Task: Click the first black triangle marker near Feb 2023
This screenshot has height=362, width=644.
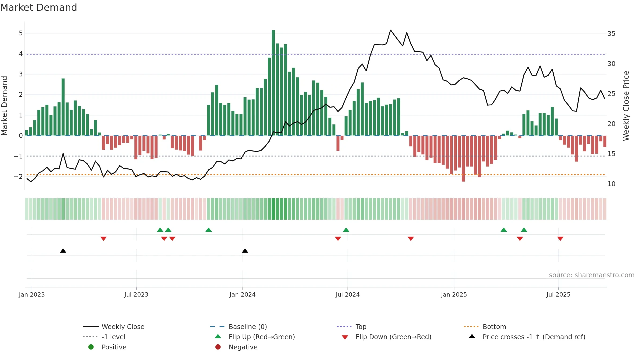Action: coord(63,251)
